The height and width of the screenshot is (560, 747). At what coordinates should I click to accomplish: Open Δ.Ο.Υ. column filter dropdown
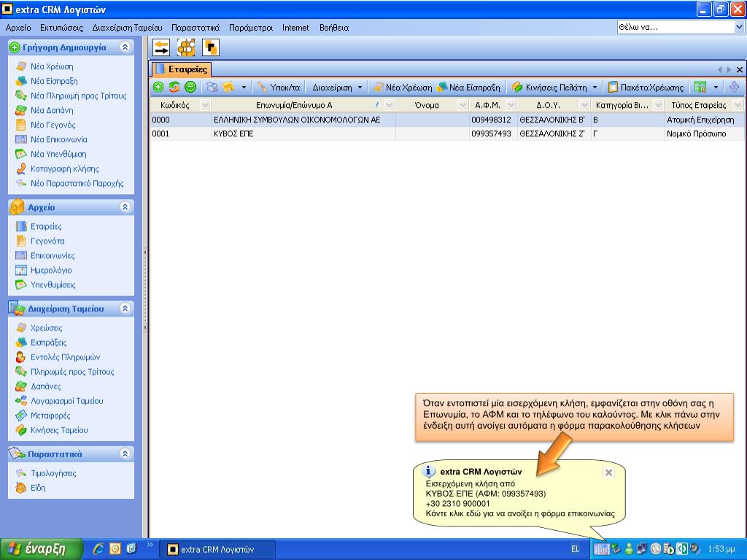pos(584,105)
